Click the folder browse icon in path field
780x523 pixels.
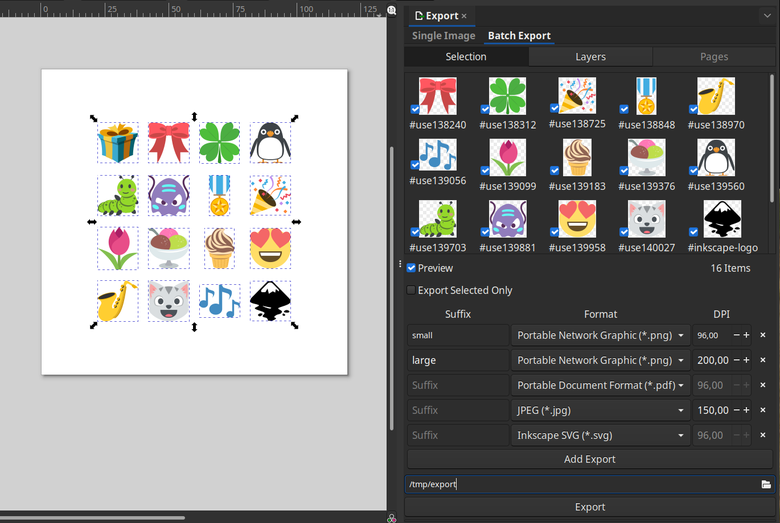pyautogui.click(x=766, y=484)
